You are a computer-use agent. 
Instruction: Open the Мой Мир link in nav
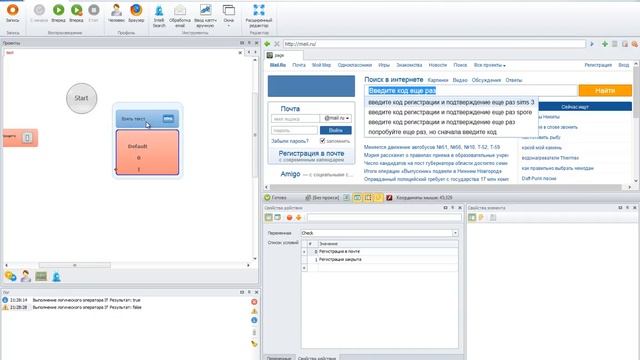coord(321,65)
